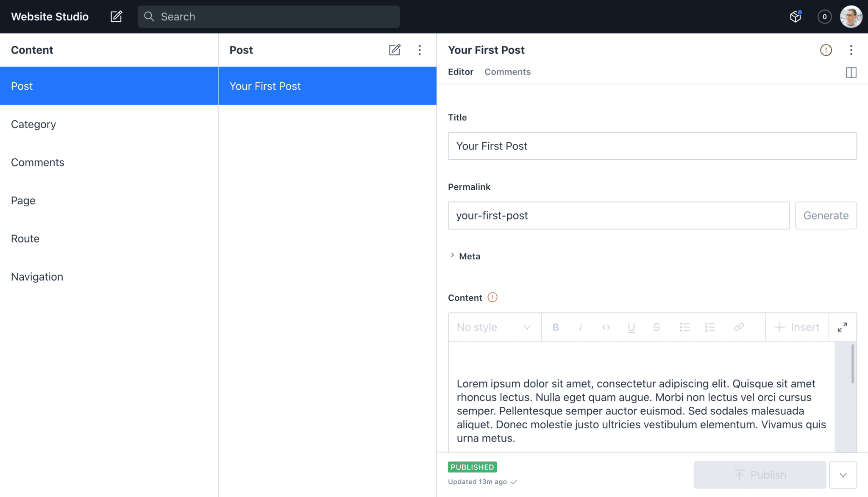Click the Content field warning icon
This screenshot has height=497, width=868.
click(x=492, y=297)
